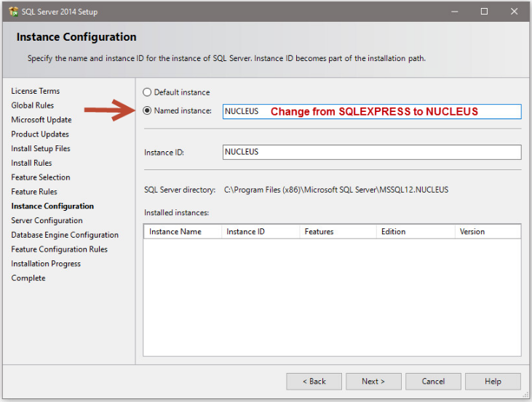Viewport: 532px width, 402px height.
Task: Click the Instance ID column header
Action: [x=260, y=232]
